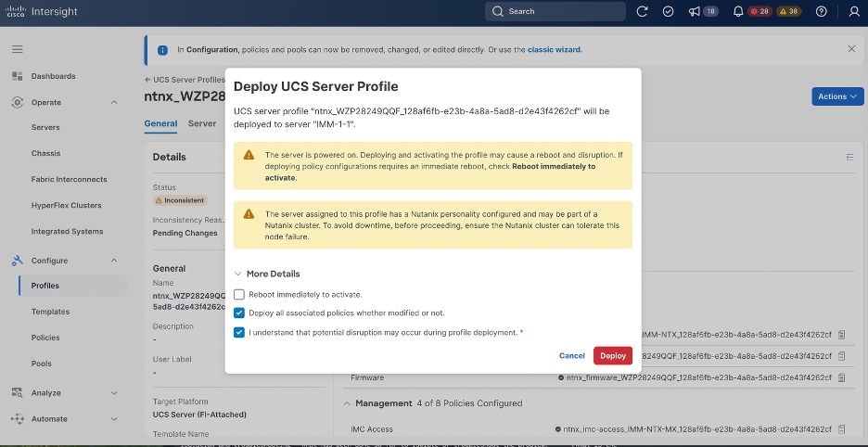
Task: Open Templates in the sidebar
Action: [x=50, y=312]
